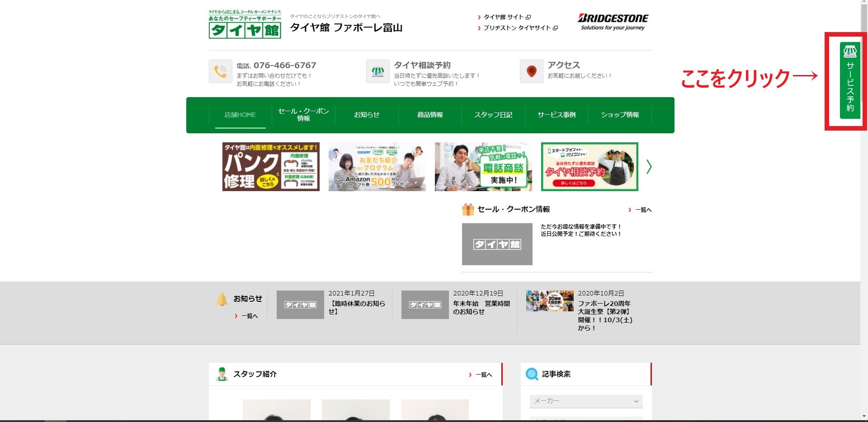Click the magnifier icon beside 記事検索
The image size is (868, 422).
click(532, 374)
